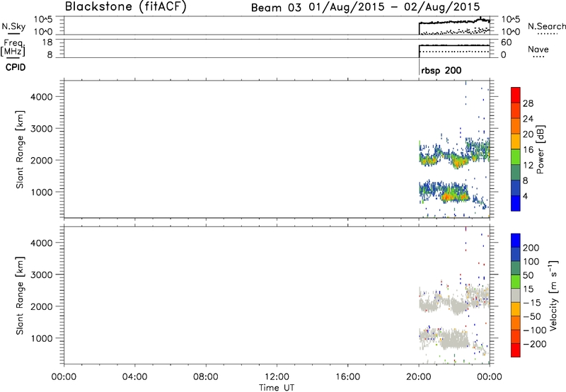Click the '08:00' time tick label
This screenshot has height=392, width=566.
pyautogui.click(x=206, y=377)
